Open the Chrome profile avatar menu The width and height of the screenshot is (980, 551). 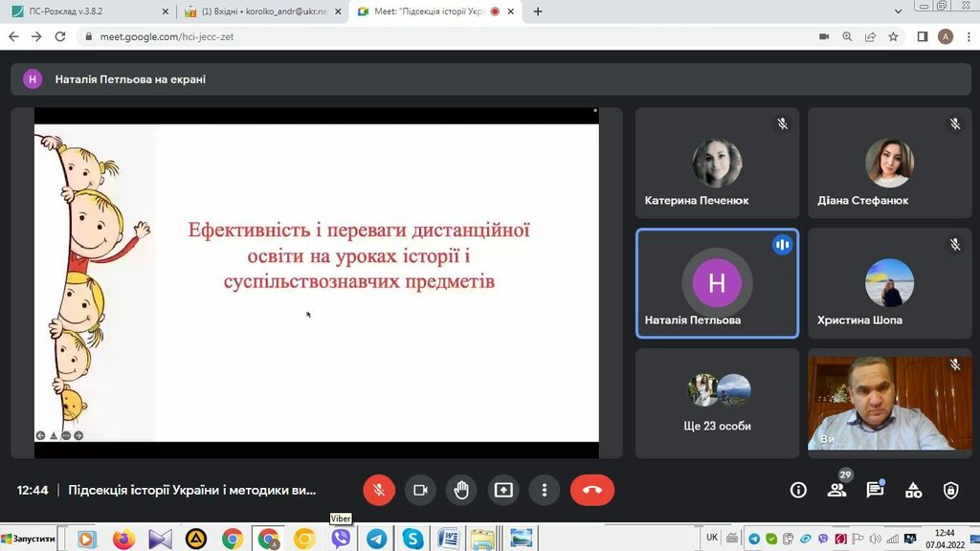coord(946,36)
